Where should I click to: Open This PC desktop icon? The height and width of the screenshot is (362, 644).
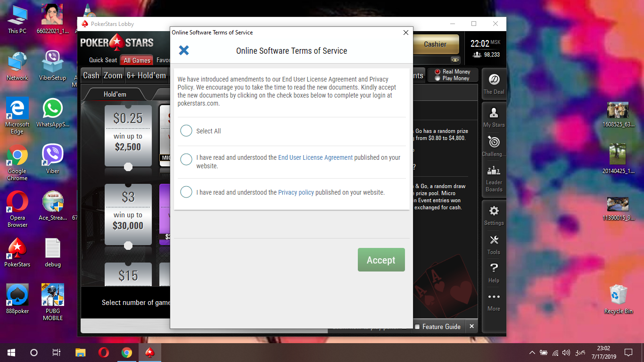pyautogui.click(x=17, y=20)
